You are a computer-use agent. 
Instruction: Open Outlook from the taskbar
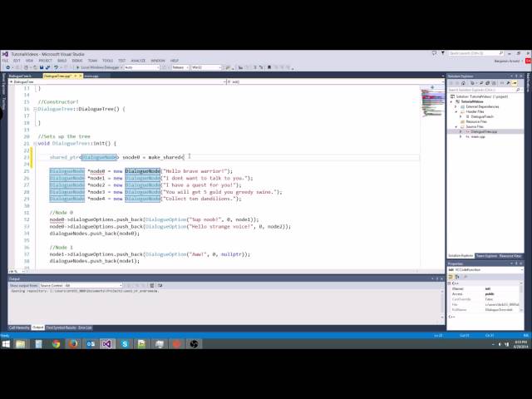coord(91,344)
